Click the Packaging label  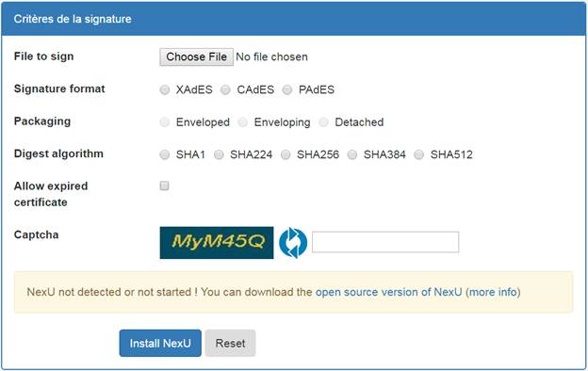coord(42,121)
